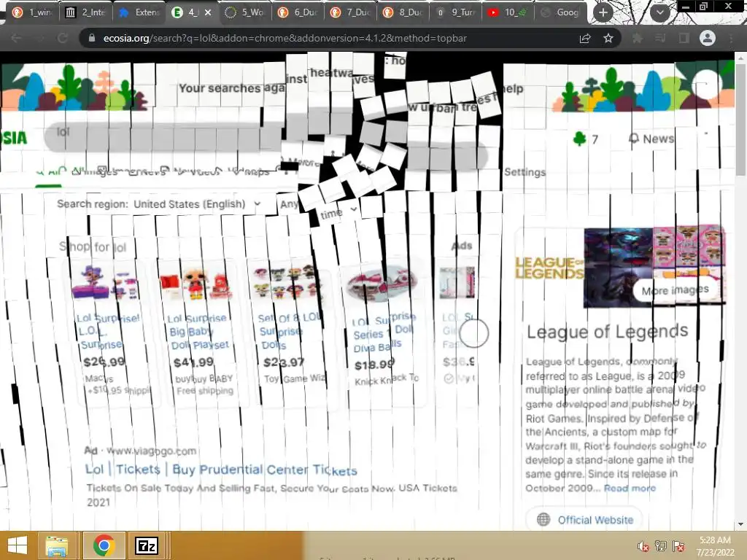The image size is (747, 560).
Task: Share this page icon
Action: click(x=585, y=38)
